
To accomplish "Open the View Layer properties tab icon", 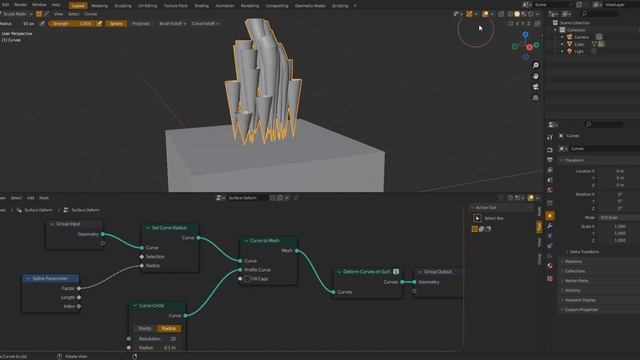I will pos(550,170).
